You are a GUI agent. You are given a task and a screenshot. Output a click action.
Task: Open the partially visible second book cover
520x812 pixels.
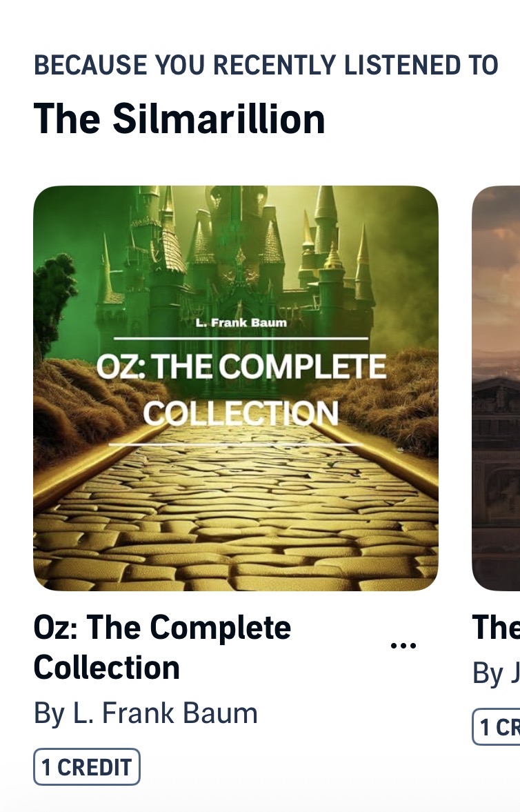click(x=496, y=388)
